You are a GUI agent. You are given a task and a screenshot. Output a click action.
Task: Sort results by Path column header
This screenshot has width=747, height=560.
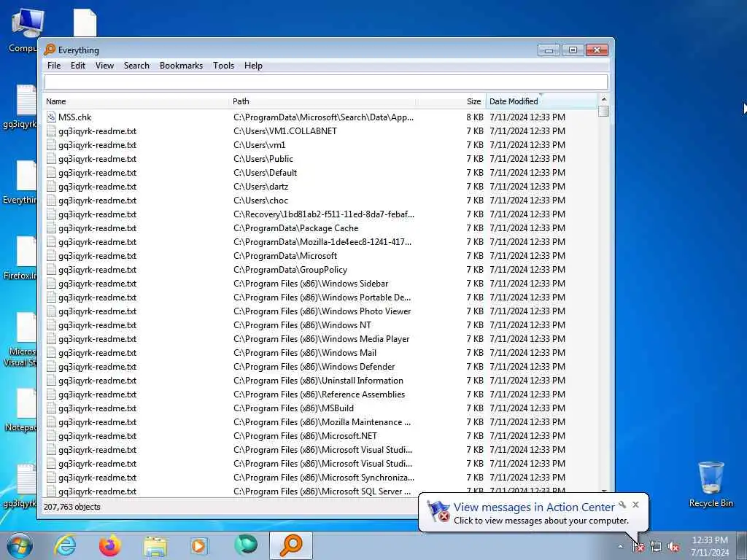click(323, 101)
